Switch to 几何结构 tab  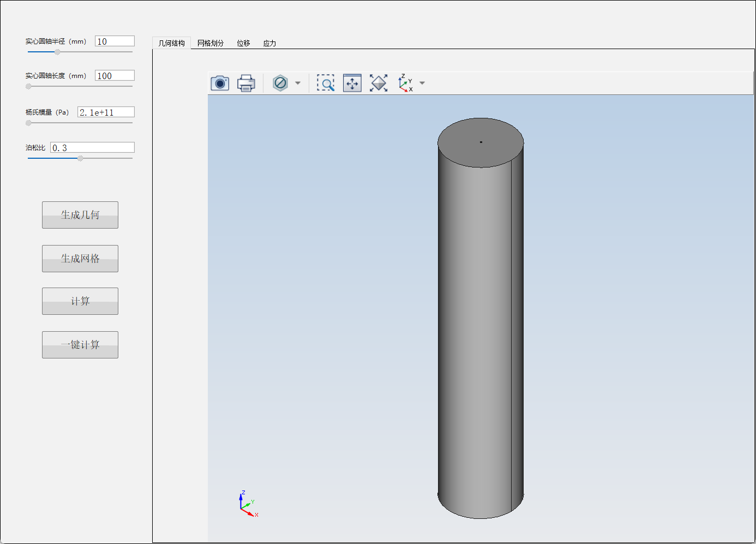pyautogui.click(x=172, y=43)
